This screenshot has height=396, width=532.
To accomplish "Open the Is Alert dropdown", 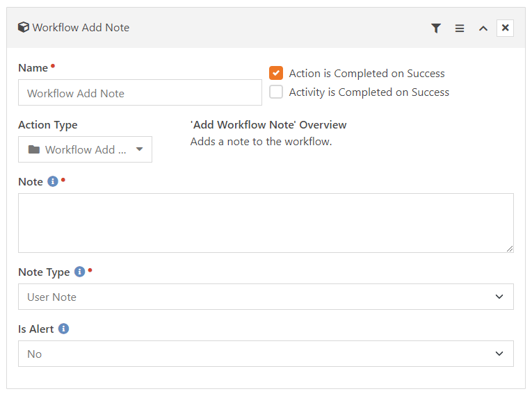I will pyautogui.click(x=266, y=354).
